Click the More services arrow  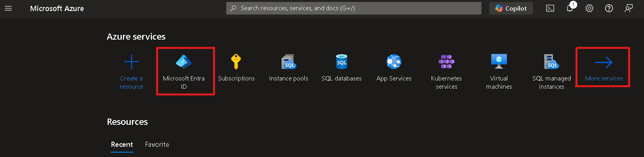click(x=604, y=62)
